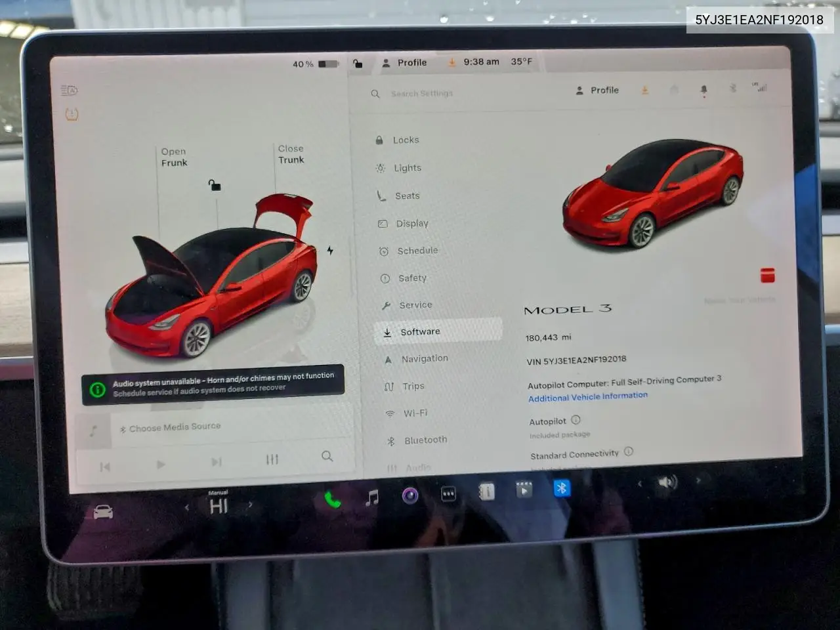The height and width of the screenshot is (630, 840).
Task: Tap the 9:38 am clock
Action: [x=481, y=62]
